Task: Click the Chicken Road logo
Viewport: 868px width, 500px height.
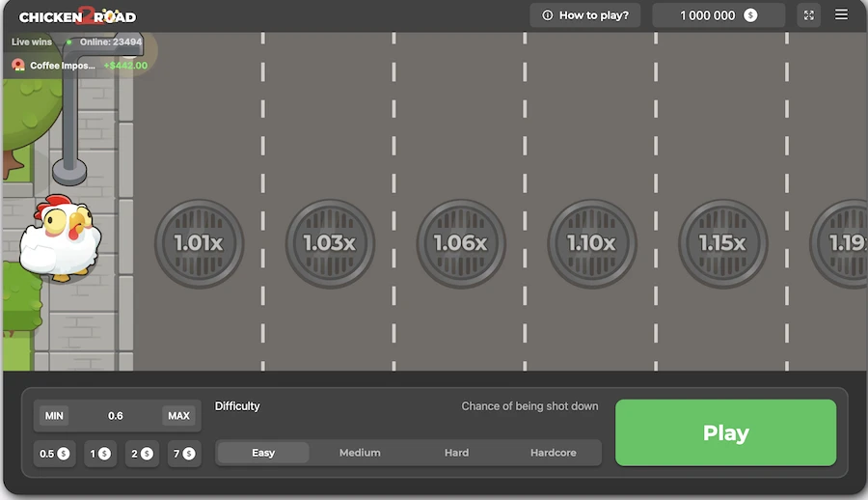Action: pyautogui.click(x=77, y=15)
